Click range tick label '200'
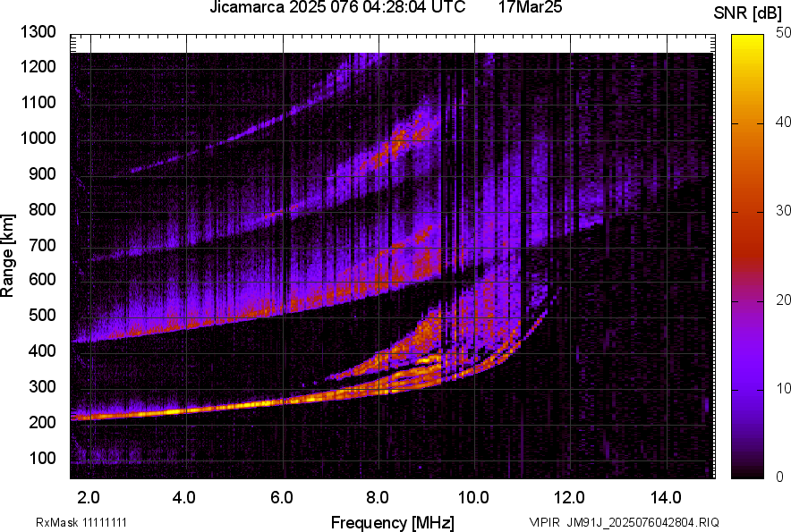 pyautogui.click(x=42, y=422)
